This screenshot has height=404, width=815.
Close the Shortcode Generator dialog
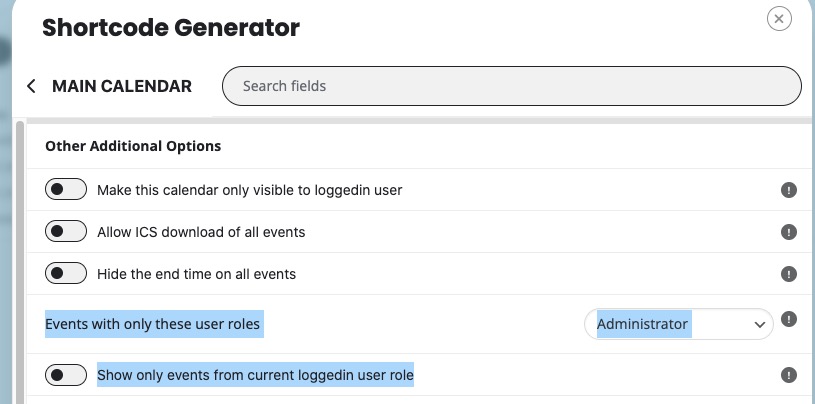[779, 19]
